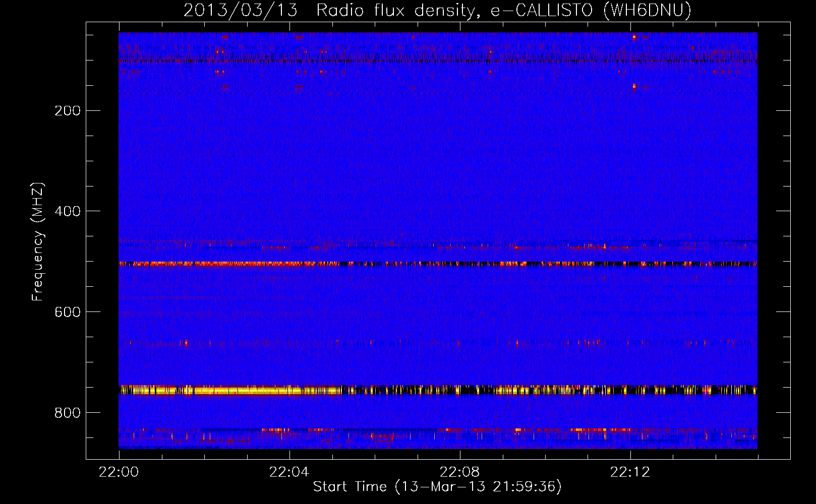Click the 22:12 time tick label

tap(630, 472)
